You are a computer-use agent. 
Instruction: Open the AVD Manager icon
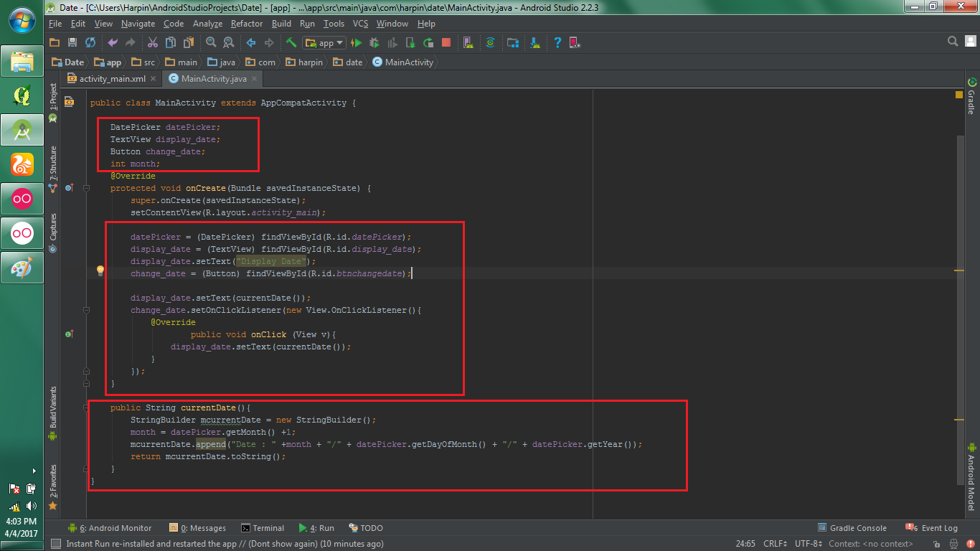point(468,43)
